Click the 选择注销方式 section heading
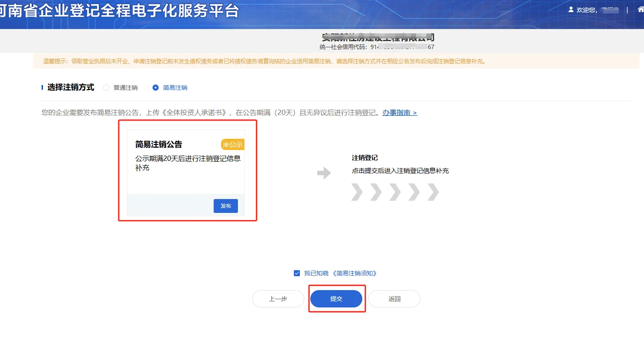644x343 pixels. pyautogui.click(x=71, y=87)
